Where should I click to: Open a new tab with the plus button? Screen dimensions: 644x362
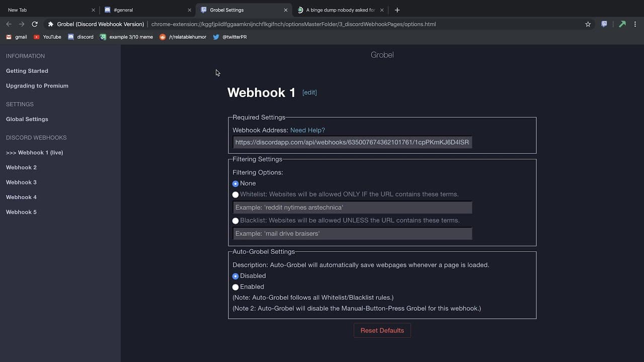tap(397, 10)
